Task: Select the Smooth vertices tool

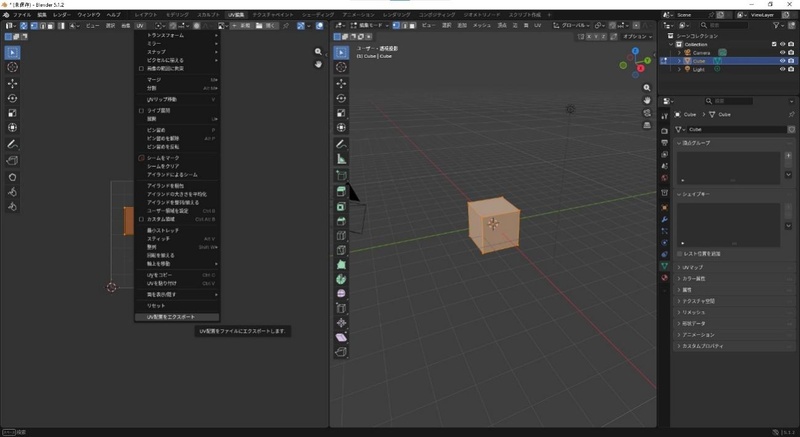Action: [341, 293]
